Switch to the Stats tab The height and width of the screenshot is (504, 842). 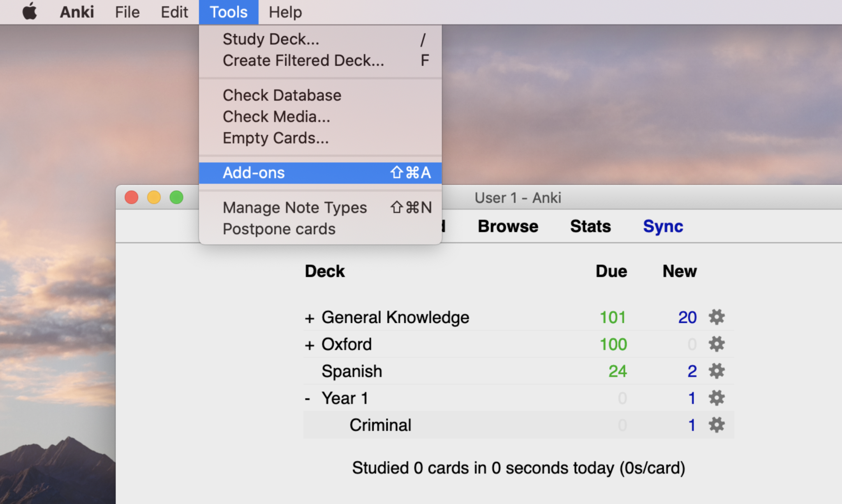[590, 226]
